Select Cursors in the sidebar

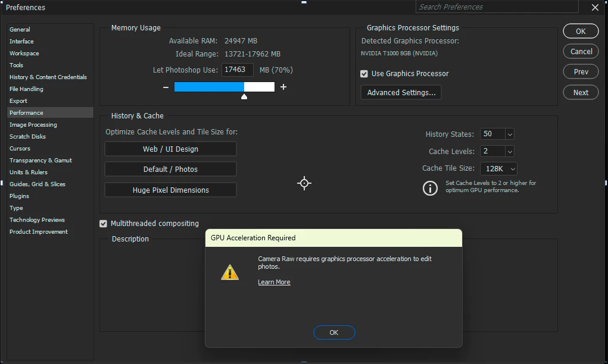point(20,148)
